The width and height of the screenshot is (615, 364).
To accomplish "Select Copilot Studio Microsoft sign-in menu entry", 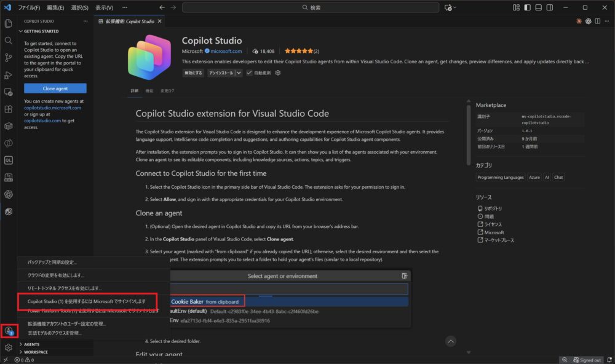I will coord(86,301).
